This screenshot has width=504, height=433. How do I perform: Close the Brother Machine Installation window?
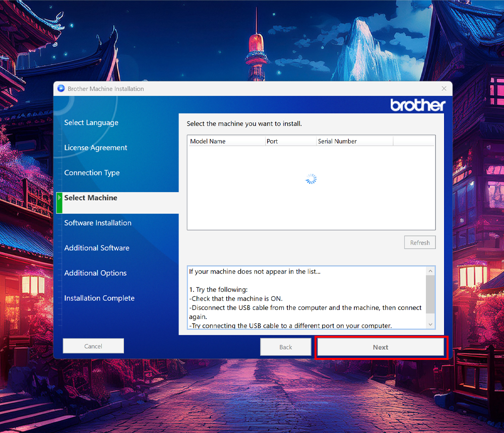pyautogui.click(x=444, y=88)
